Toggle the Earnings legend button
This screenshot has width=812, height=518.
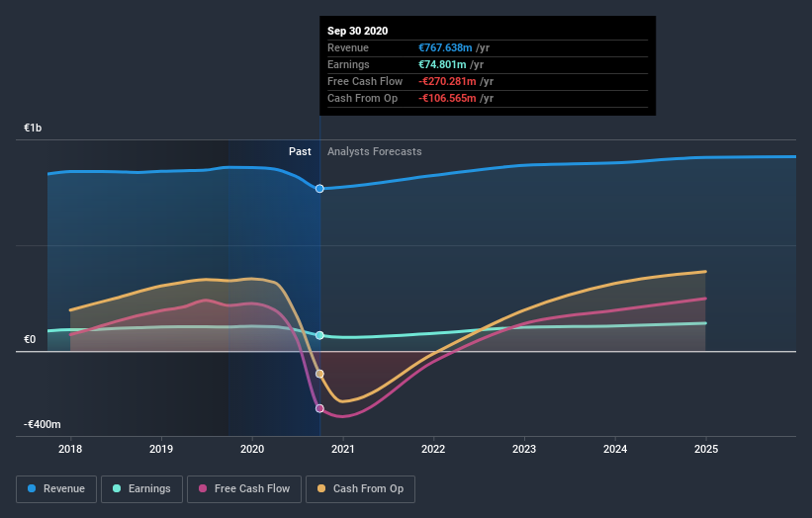pos(141,489)
